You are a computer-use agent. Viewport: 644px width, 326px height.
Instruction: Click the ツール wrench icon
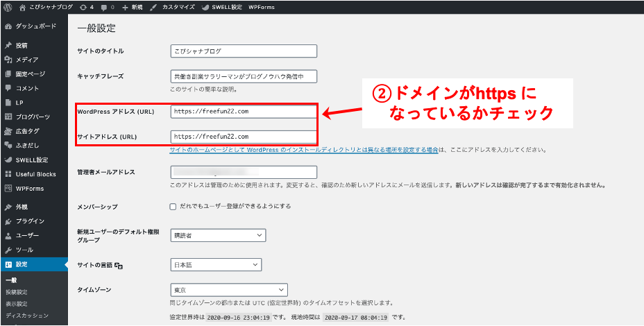click(8, 250)
